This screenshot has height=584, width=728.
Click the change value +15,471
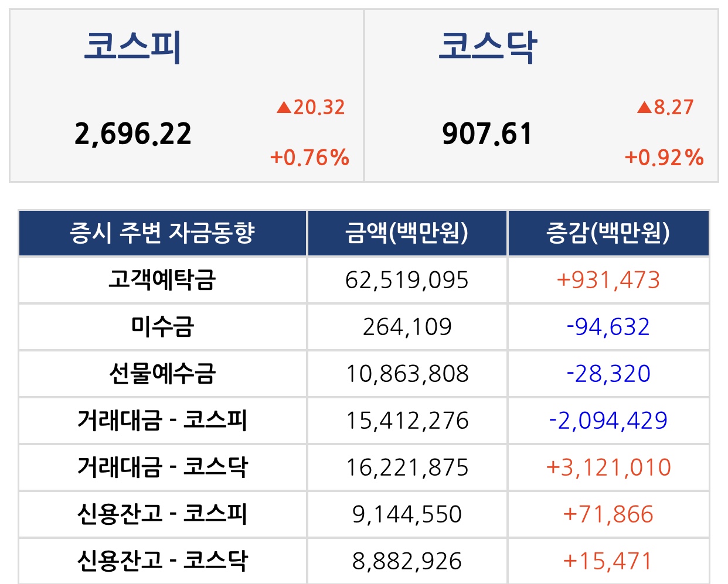click(x=608, y=561)
